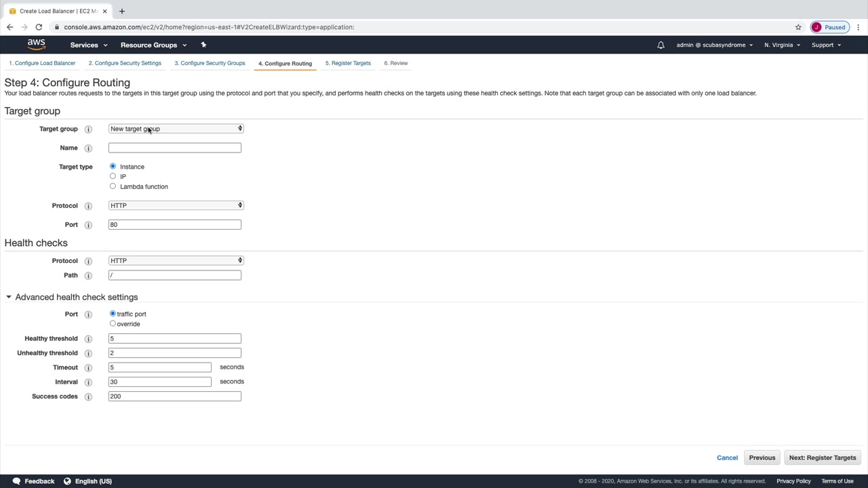
Task: Click info icon beside advanced health check Port
Action: (88, 314)
